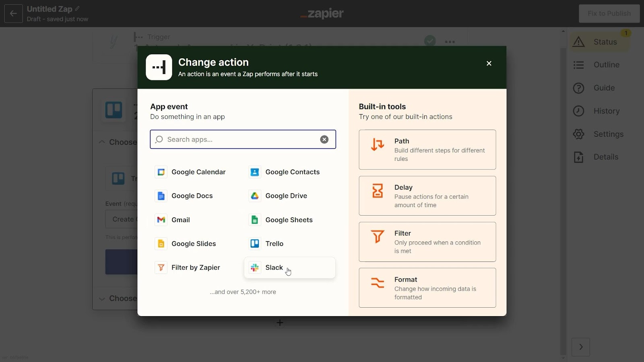Screen dimensions: 644x362
Task: Collapse the upper Choose section chevron
Action: pos(102,142)
